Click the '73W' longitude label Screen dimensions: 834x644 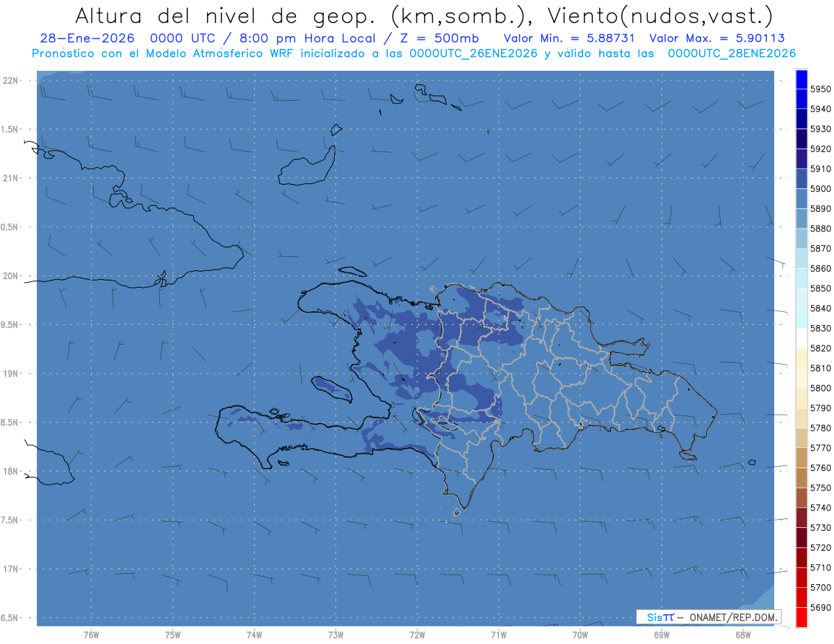pos(336,635)
